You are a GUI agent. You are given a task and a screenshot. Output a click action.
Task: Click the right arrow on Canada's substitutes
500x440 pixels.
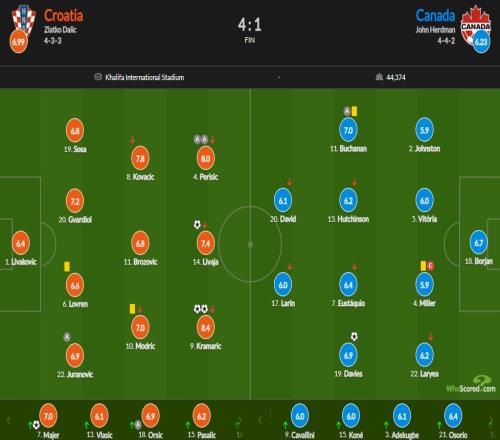pyautogui.click(x=491, y=421)
